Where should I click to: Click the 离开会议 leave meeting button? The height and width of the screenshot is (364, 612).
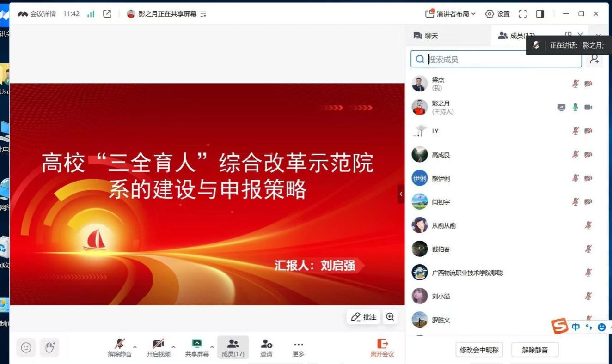point(382,348)
